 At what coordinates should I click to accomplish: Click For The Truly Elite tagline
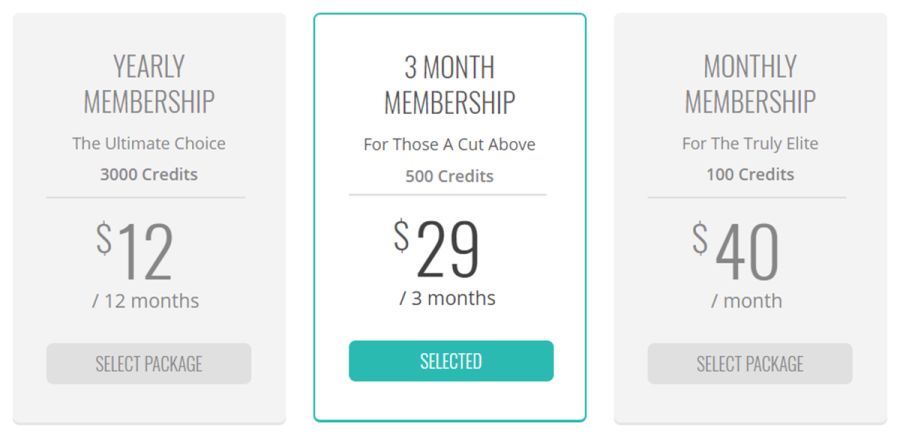point(750,144)
